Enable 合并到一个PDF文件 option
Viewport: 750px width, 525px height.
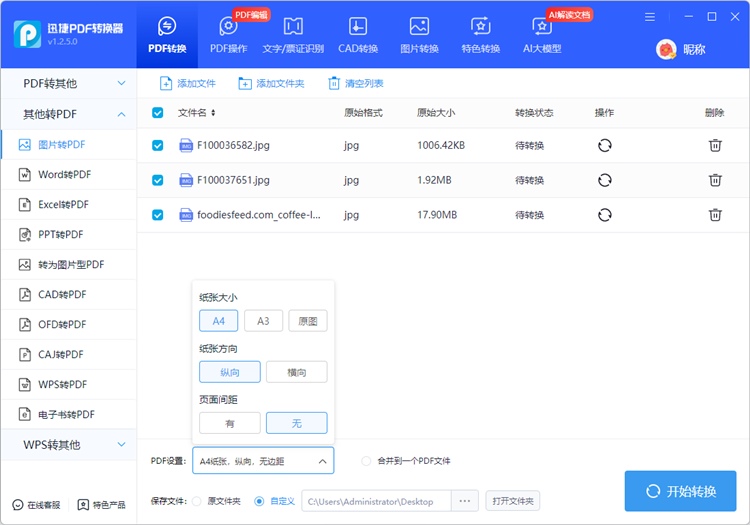pos(366,461)
